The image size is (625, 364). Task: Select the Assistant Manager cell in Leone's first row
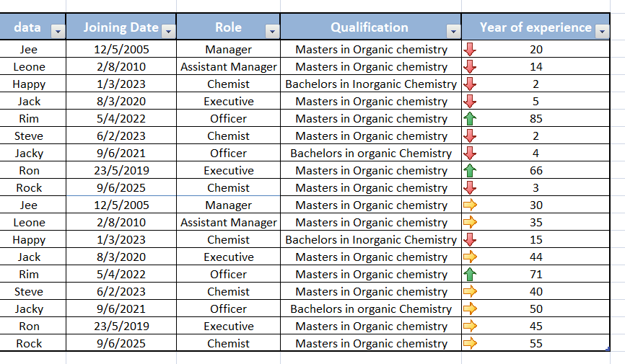228,67
